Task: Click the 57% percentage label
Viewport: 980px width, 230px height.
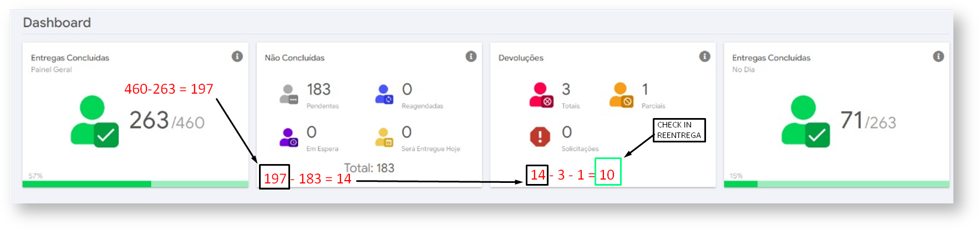Action: point(35,176)
